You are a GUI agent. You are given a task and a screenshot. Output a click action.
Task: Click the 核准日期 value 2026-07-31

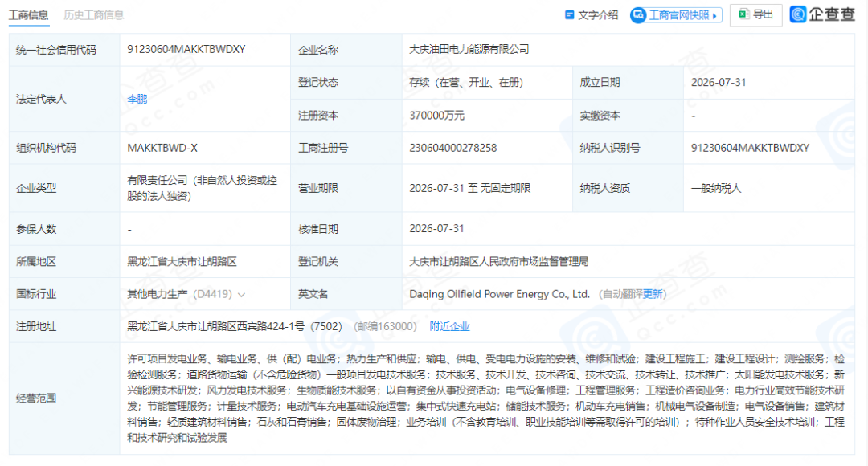tap(436, 228)
